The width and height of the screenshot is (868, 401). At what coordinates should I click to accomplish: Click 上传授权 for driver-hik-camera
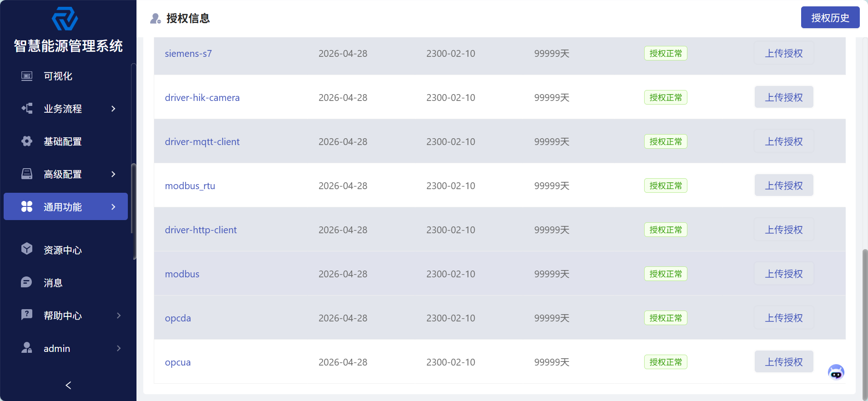[x=784, y=97]
